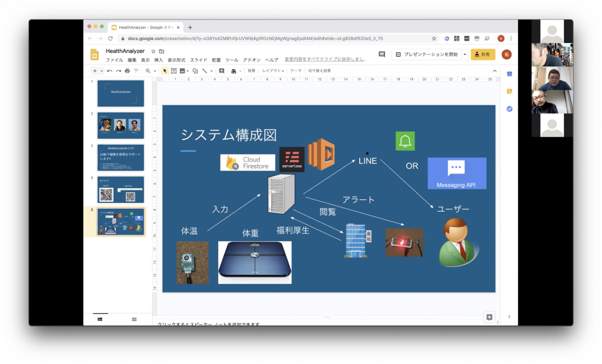Click the move to folder icon
The height and width of the screenshot is (364, 602).
[x=162, y=51]
